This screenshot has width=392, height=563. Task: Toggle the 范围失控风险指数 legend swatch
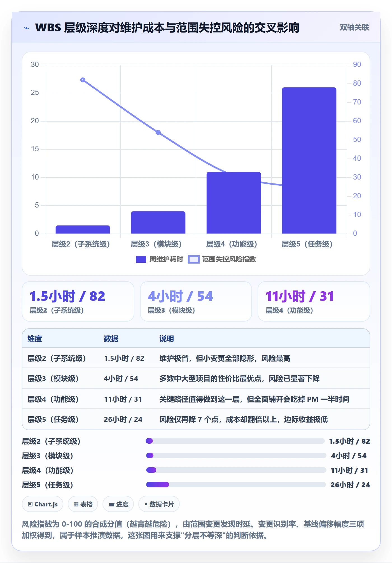tap(193, 259)
